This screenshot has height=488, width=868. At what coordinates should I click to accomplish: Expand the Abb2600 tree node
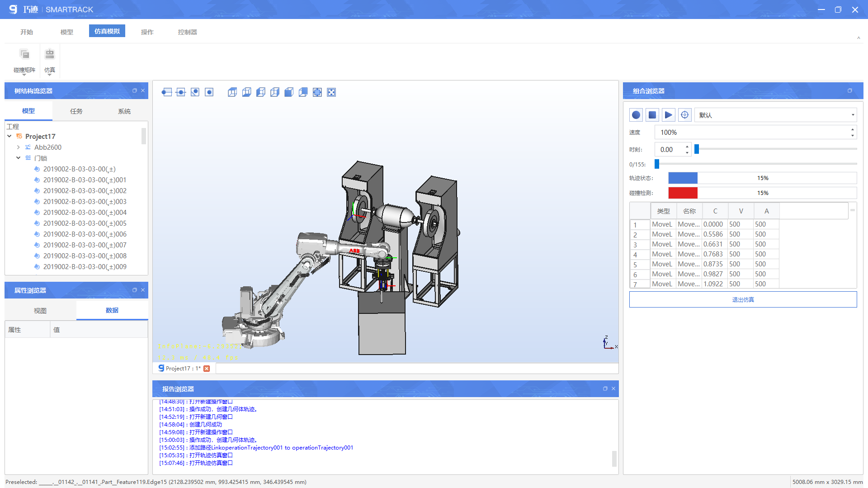18,147
